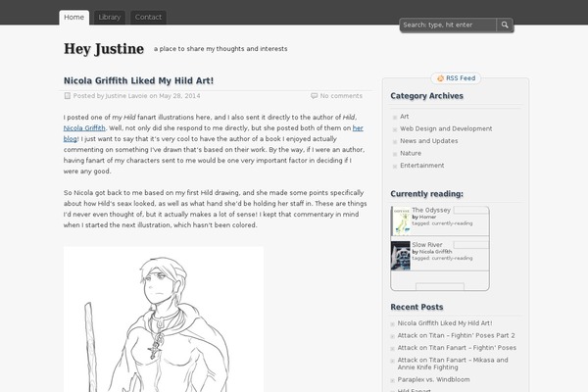Follow the Nicola Griffith link in the post
This screenshot has width=588, height=392.
click(x=84, y=128)
